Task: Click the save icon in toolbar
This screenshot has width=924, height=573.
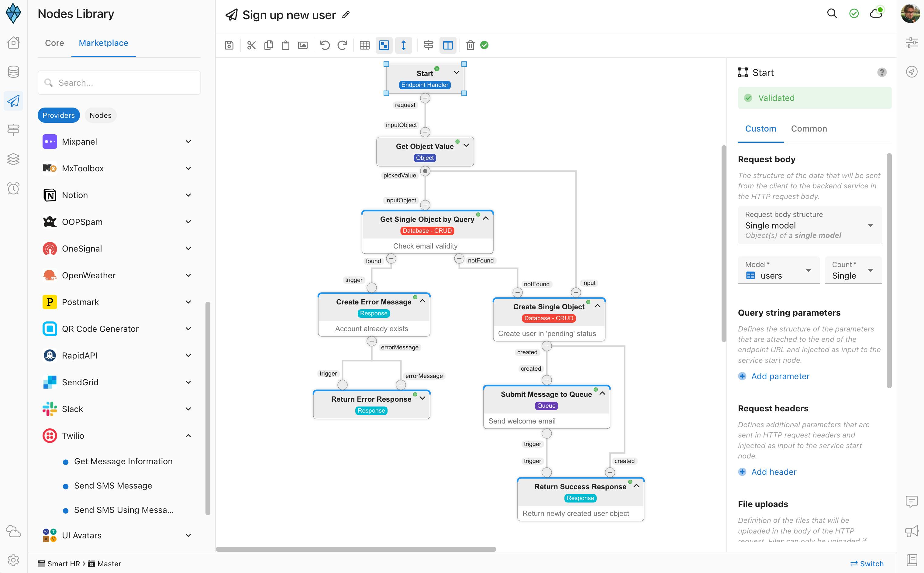Action: pos(229,46)
